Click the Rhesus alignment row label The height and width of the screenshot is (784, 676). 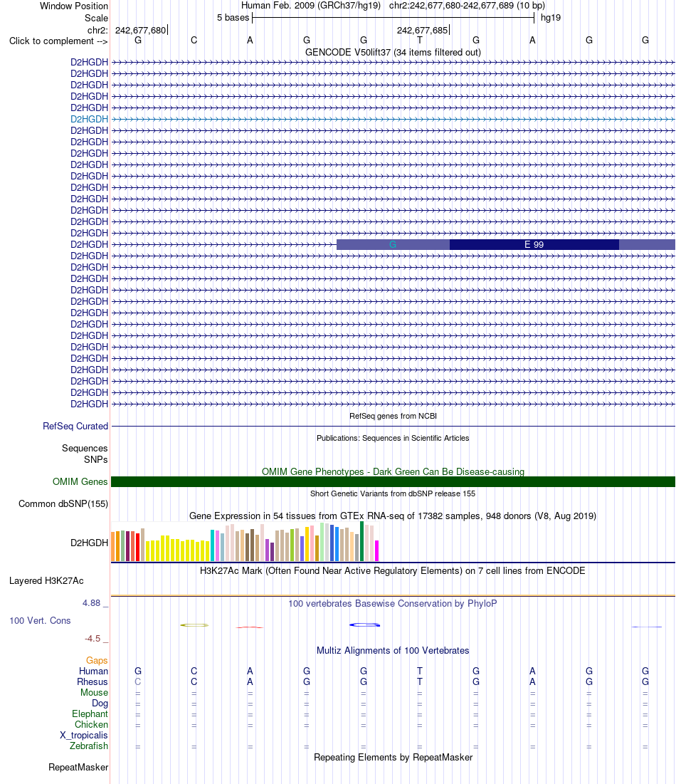pyautogui.click(x=93, y=681)
